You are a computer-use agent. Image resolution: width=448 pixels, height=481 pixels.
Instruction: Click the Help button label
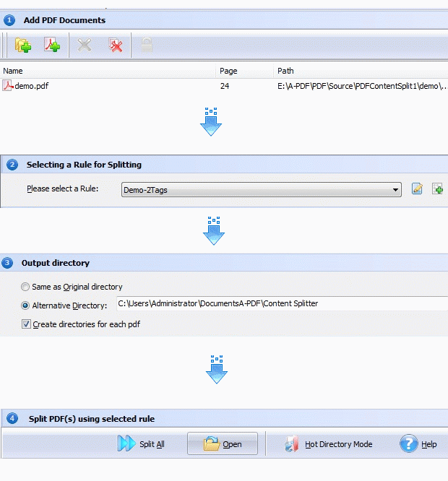tap(429, 444)
